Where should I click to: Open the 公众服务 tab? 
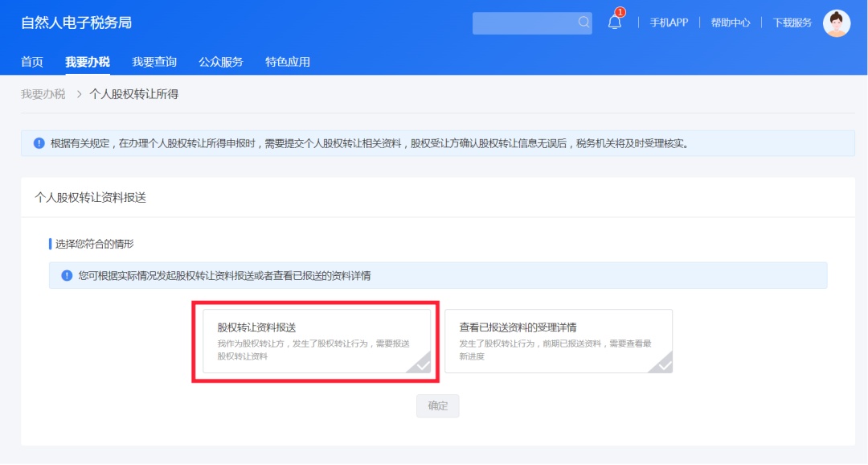221,61
